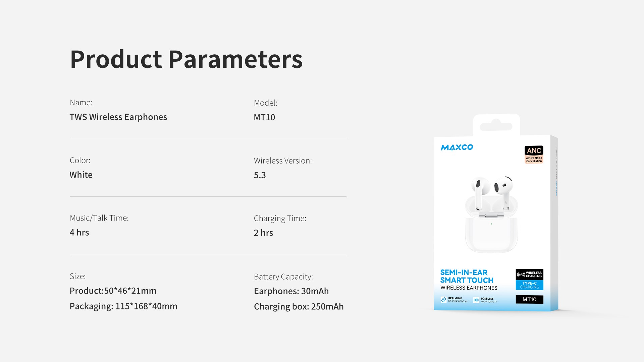Click the black MT10 label on packaging
Viewport: 644px width, 362px height.
(x=529, y=299)
